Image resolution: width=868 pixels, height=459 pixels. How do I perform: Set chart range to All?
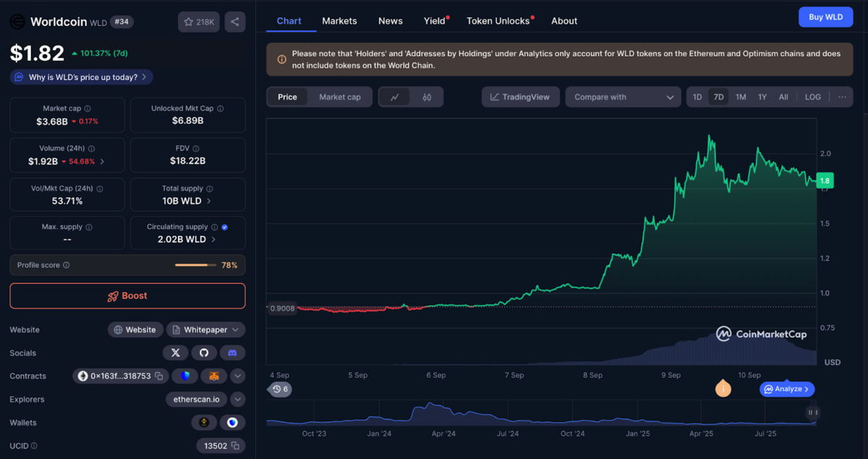(x=783, y=97)
